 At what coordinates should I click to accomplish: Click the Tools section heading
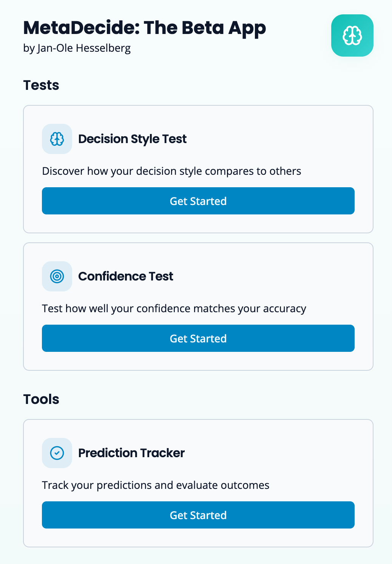41,399
